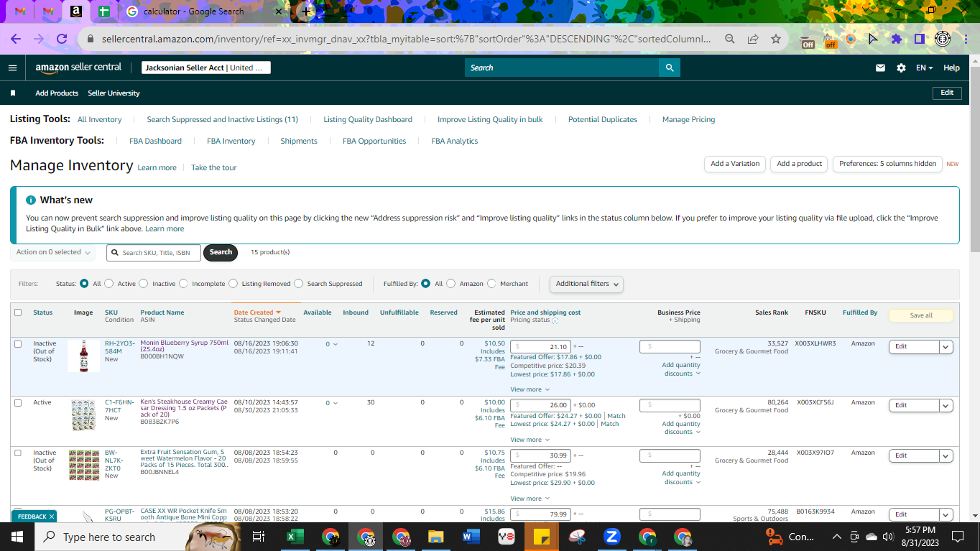This screenshot has width=980, height=551.
Task: Select the Active status filter radio
Action: [x=109, y=284]
